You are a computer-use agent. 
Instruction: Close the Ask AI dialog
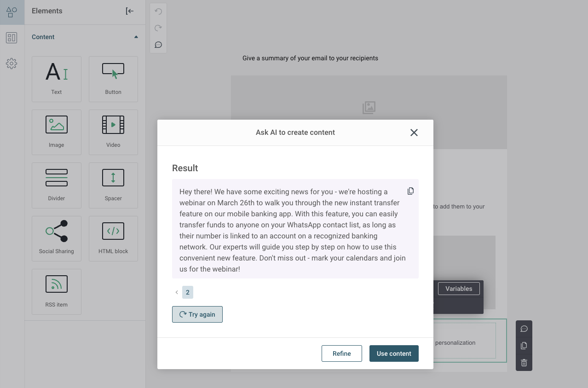pyautogui.click(x=414, y=133)
